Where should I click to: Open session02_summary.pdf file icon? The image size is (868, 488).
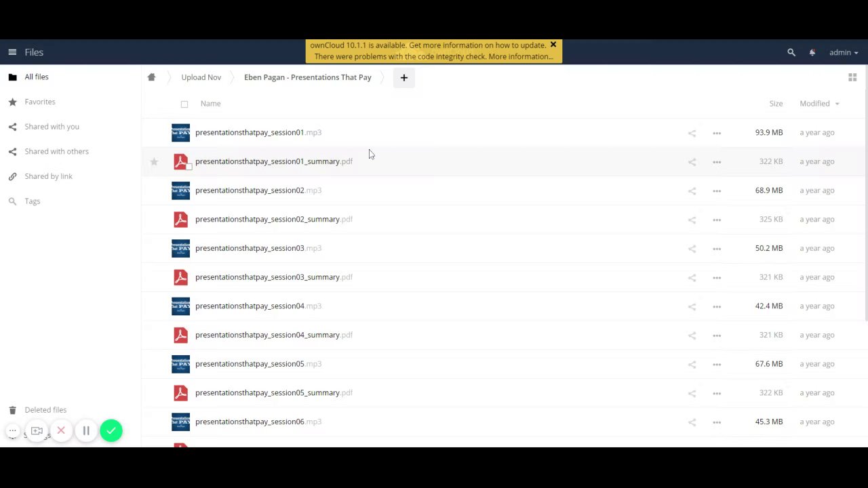click(180, 220)
